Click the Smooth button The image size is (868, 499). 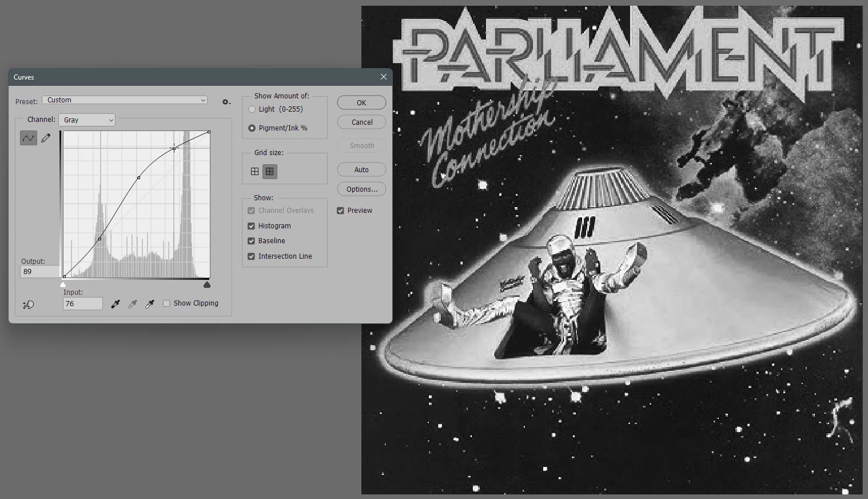coord(361,145)
